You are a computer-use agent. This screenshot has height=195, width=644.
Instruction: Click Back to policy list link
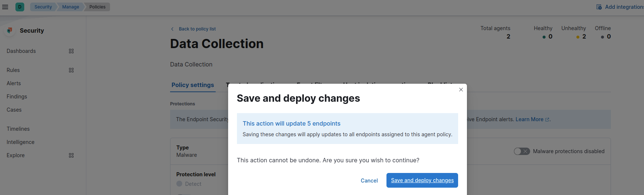(197, 29)
